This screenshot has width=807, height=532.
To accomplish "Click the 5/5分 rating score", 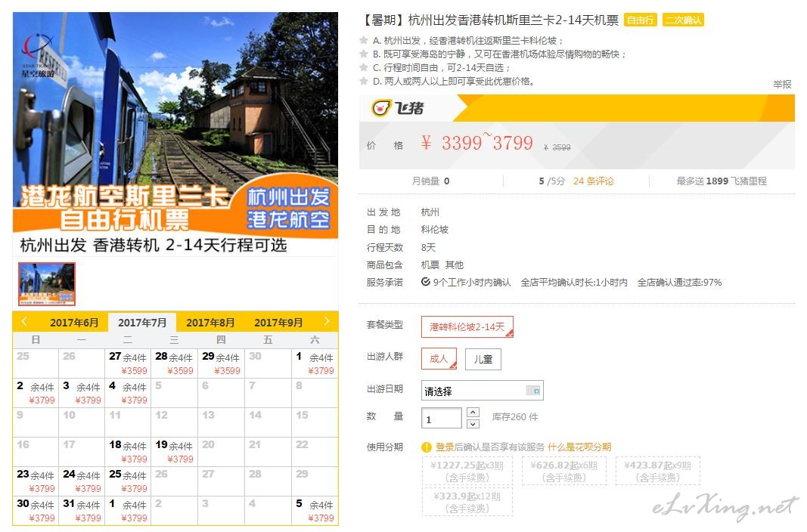I will (551, 181).
